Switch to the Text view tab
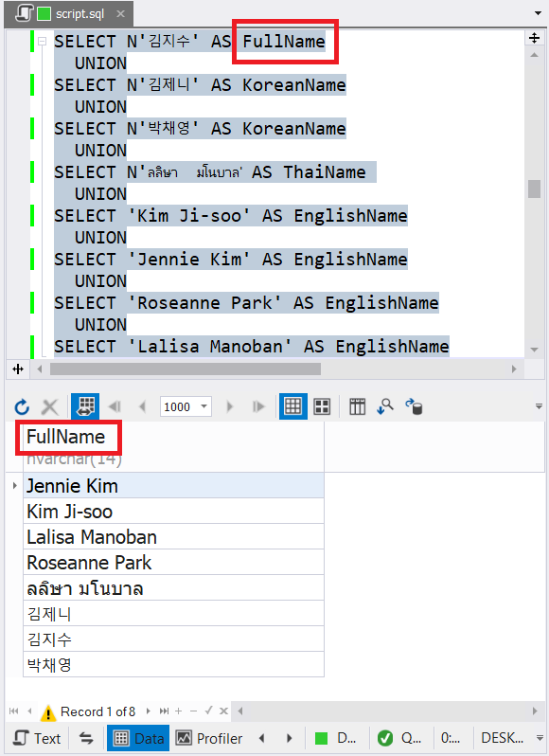549x756 pixels. [37, 738]
